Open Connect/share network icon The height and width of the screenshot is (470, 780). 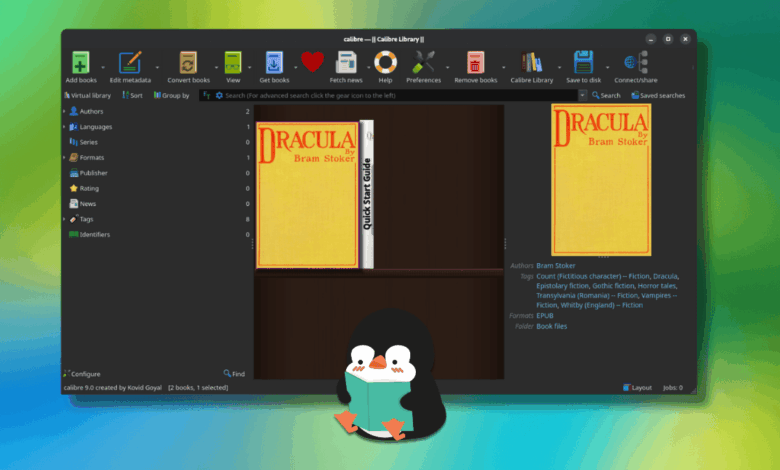[636, 63]
